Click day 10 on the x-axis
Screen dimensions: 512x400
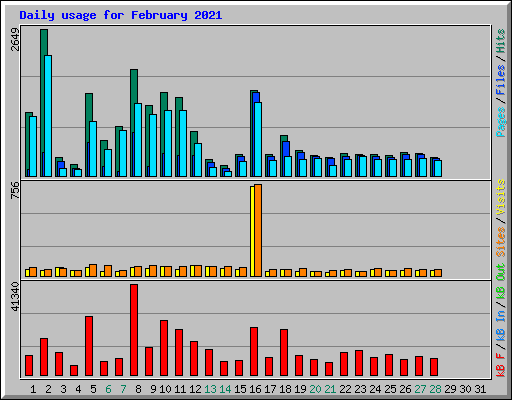(x=165, y=389)
